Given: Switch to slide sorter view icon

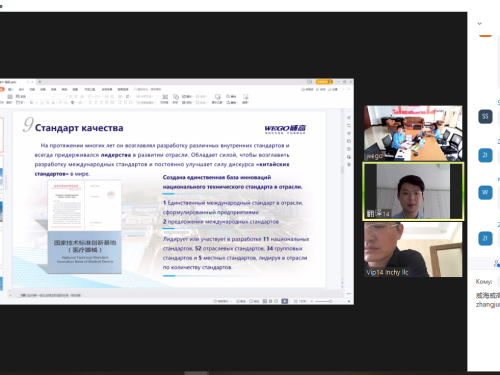Looking at the screenshot, I should (270, 301).
